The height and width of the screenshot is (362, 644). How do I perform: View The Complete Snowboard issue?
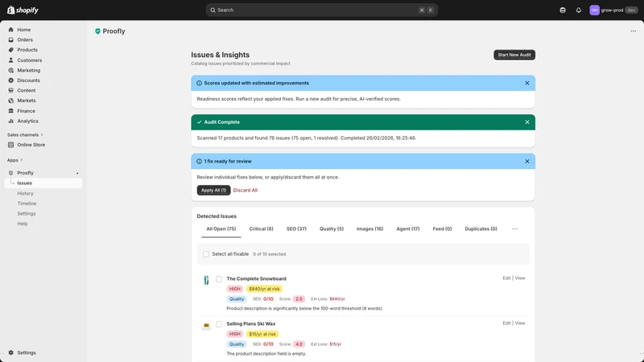520,278
